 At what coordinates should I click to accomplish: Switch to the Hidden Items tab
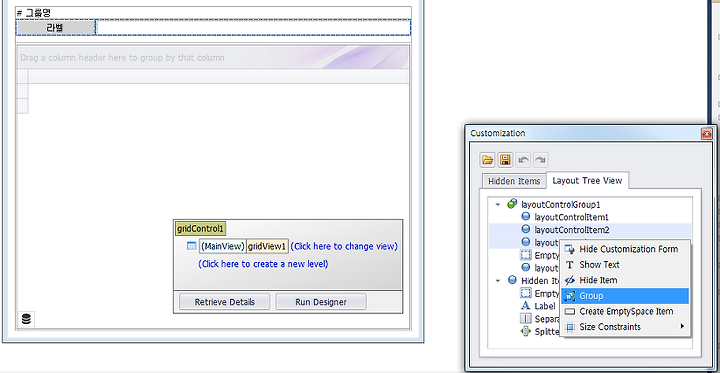tap(514, 181)
